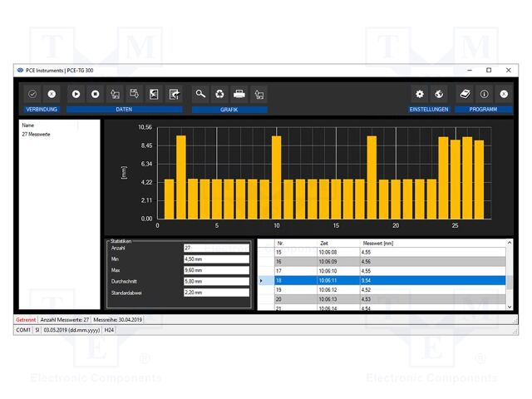Open settings with the gear icon
This screenshot has width=532, height=399.
[420, 95]
